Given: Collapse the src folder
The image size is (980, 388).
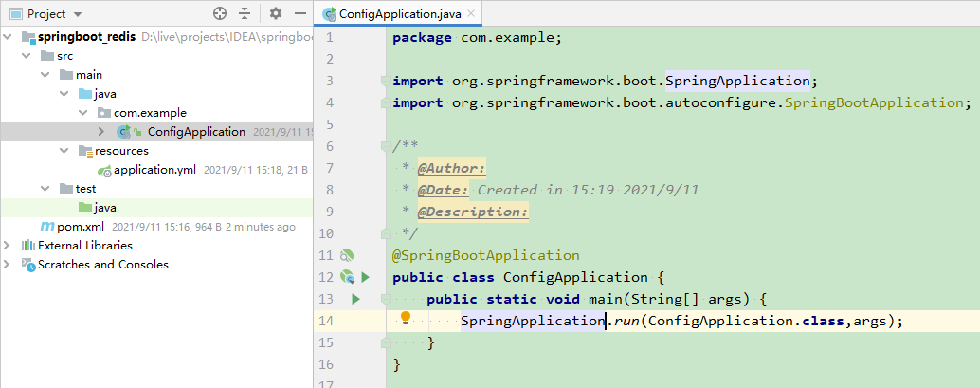Looking at the screenshot, I should click(x=27, y=56).
